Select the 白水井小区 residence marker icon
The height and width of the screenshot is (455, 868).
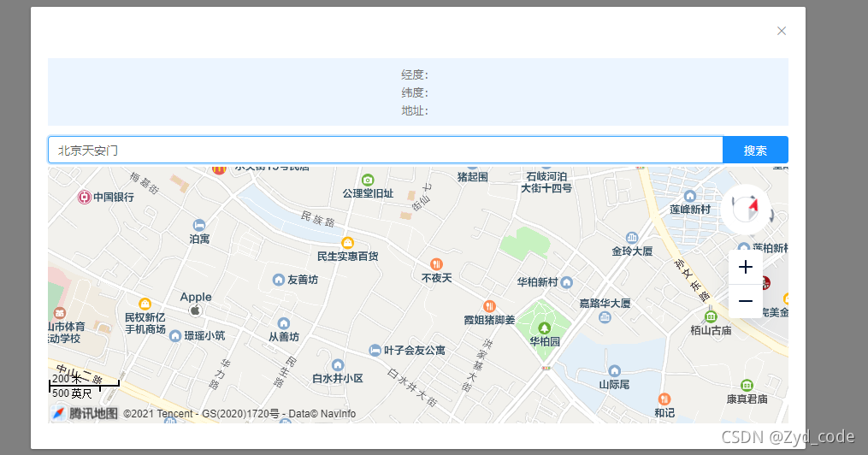[338, 365]
